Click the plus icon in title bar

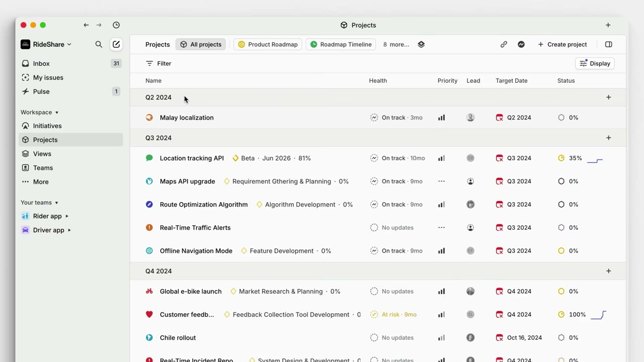coord(608,25)
